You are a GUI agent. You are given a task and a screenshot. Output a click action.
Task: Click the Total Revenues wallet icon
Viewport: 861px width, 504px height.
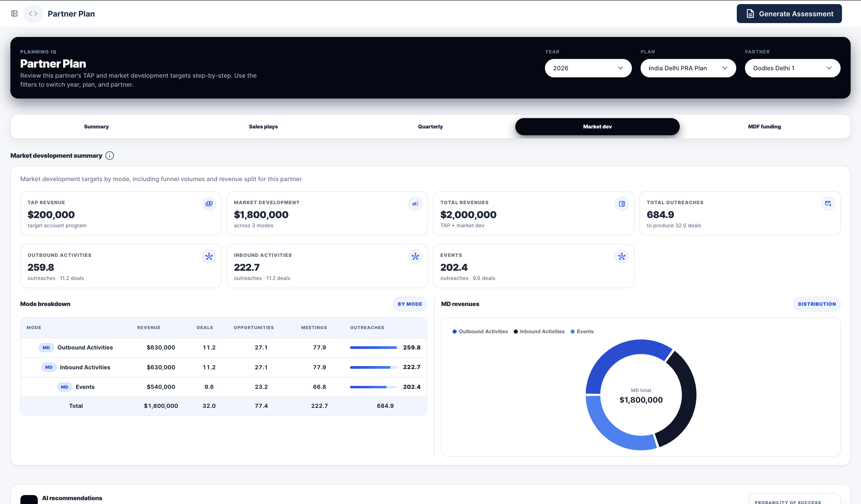(x=622, y=204)
